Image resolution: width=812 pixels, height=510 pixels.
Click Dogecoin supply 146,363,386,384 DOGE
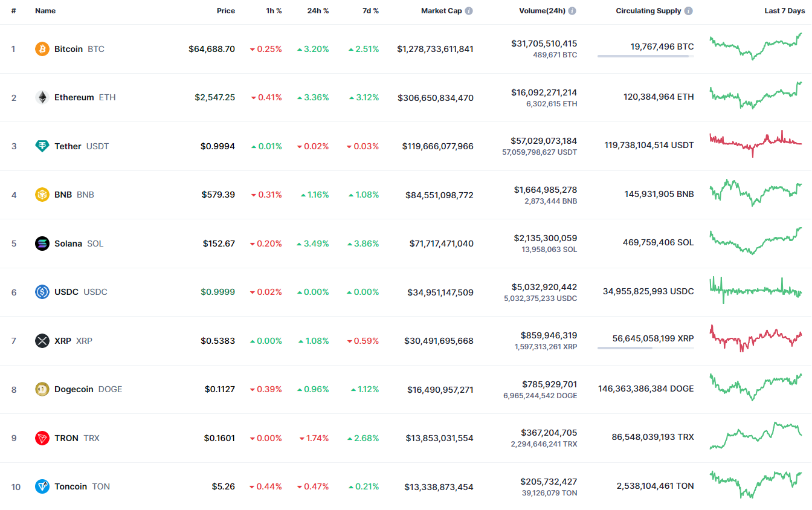pos(646,389)
